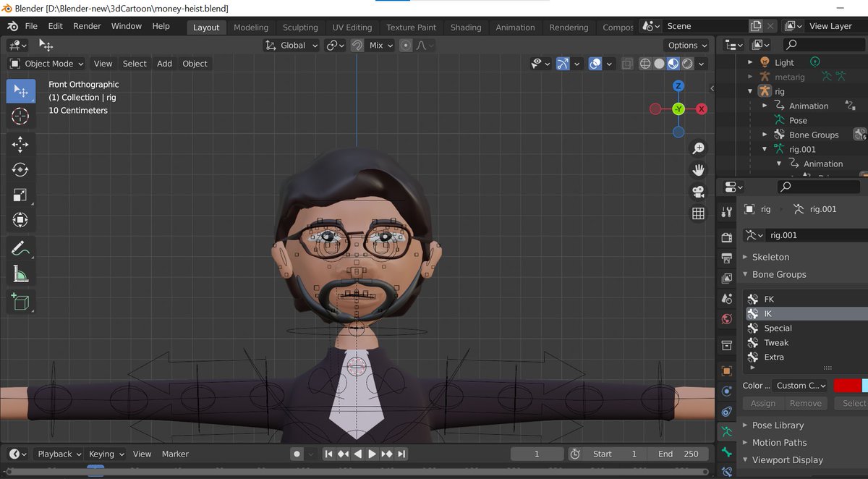Activate the Annotate pencil tool
The image size is (868, 479).
coord(20,249)
